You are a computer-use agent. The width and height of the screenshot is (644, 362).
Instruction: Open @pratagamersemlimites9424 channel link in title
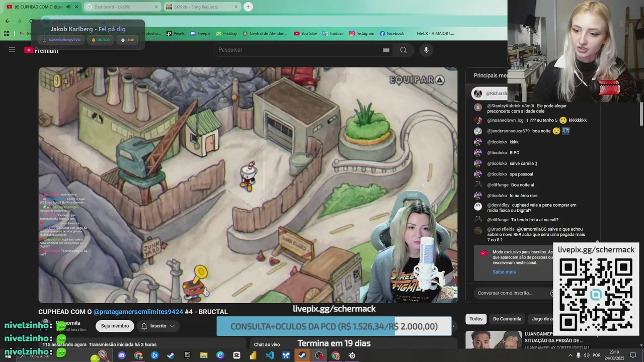[x=138, y=312]
